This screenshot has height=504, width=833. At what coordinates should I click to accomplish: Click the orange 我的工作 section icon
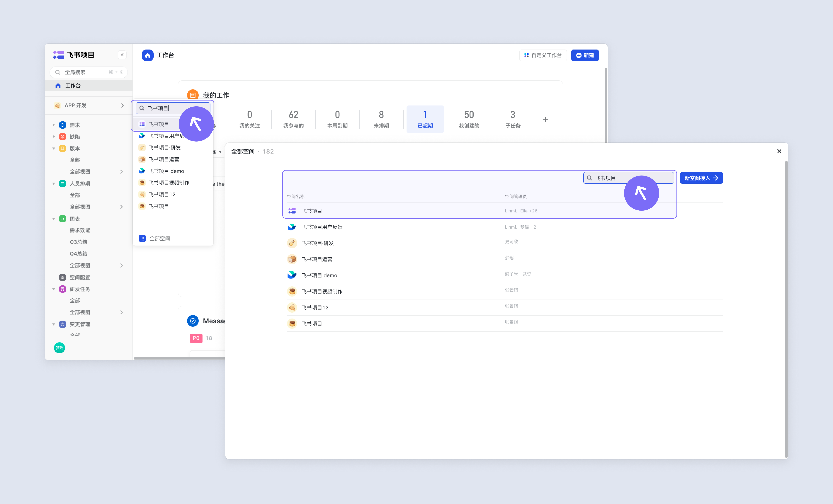[193, 95]
